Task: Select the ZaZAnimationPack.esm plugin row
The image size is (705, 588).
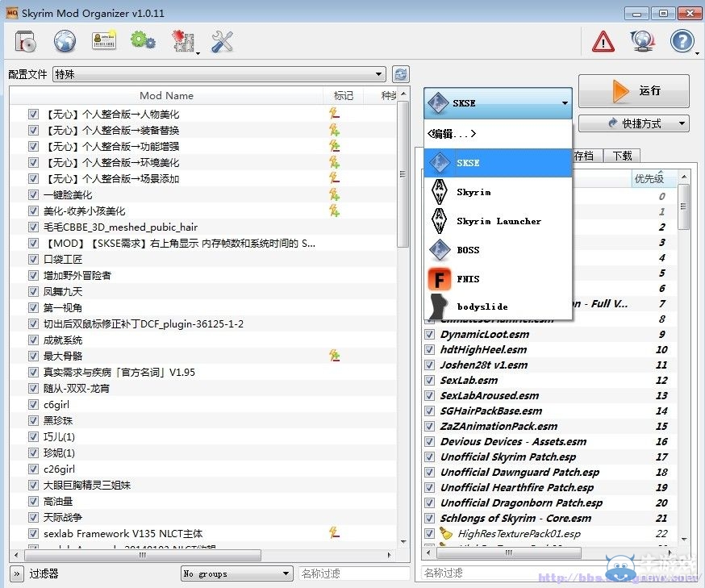Action: click(x=549, y=426)
